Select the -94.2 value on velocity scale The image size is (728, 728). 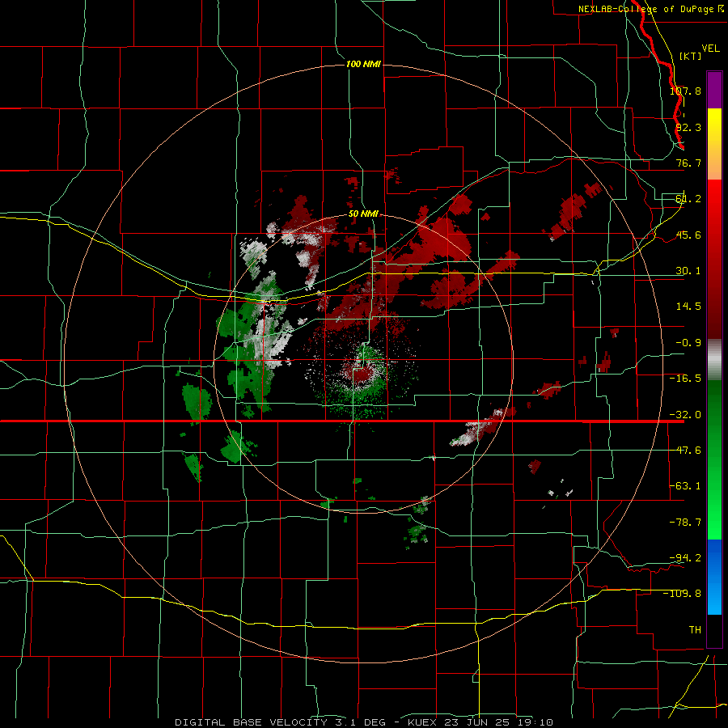point(685,557)
